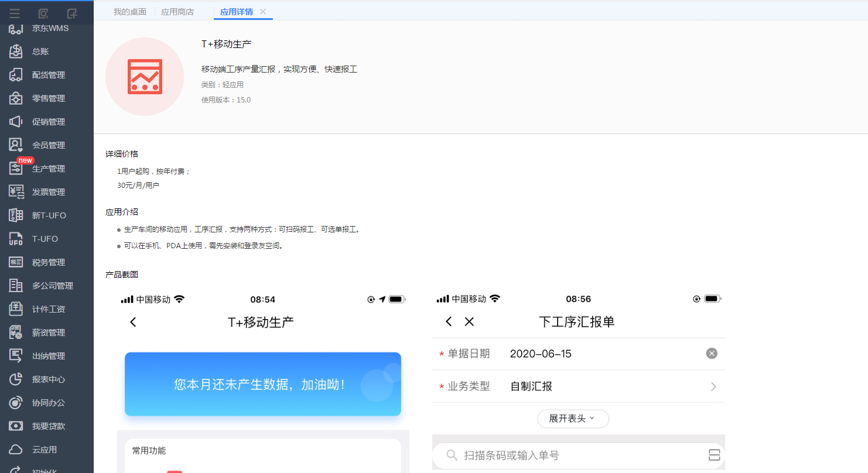The image size is (868, 473).
Task: Click the clear icon in 单据日期 field
Action: (712, 354)
